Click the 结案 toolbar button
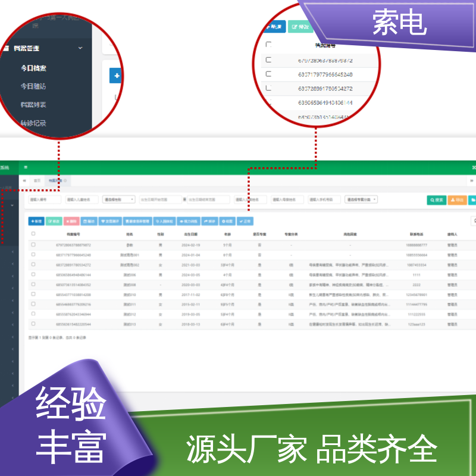 [x=227, y=221]
